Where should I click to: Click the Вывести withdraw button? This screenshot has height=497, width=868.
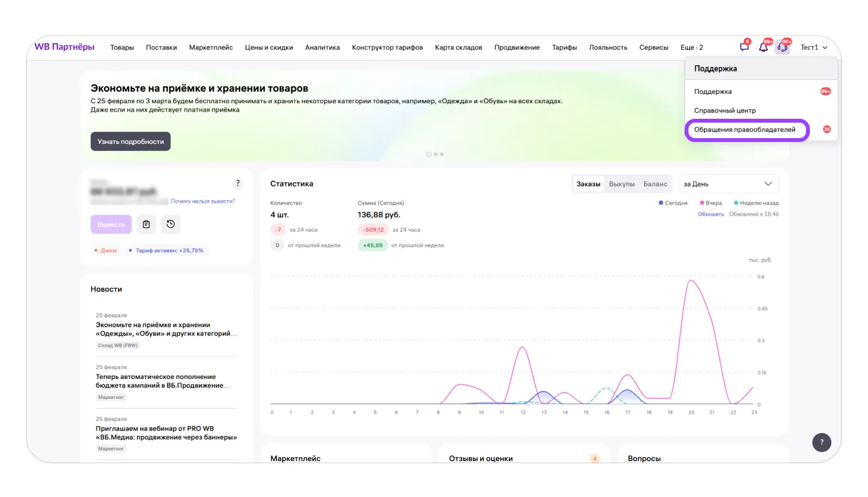111,224
